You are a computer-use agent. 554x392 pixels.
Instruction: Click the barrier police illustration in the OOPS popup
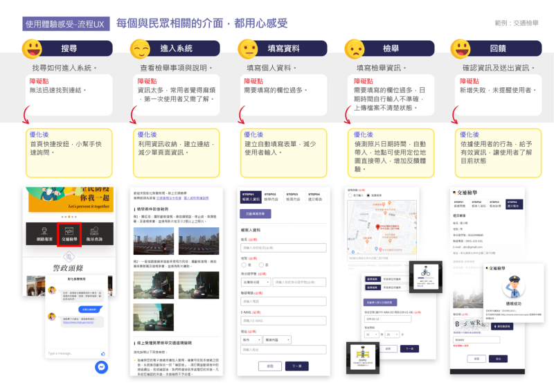(x=362, y=352)
